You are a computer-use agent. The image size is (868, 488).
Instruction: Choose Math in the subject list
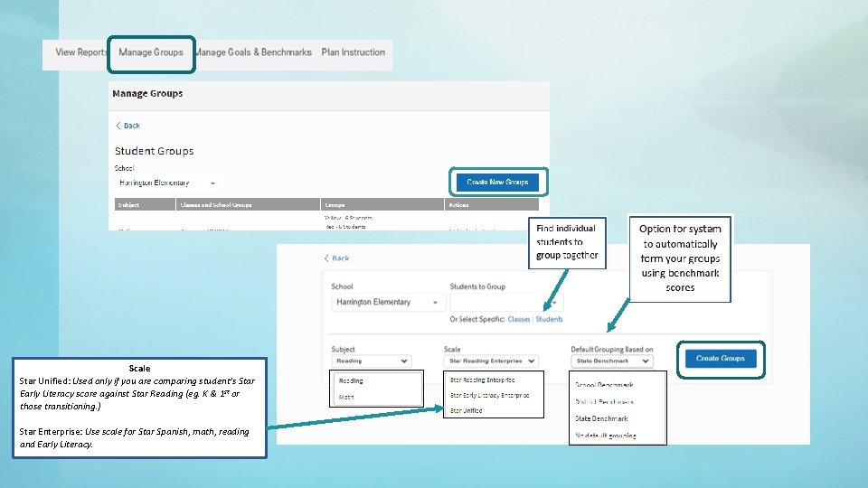346,397
